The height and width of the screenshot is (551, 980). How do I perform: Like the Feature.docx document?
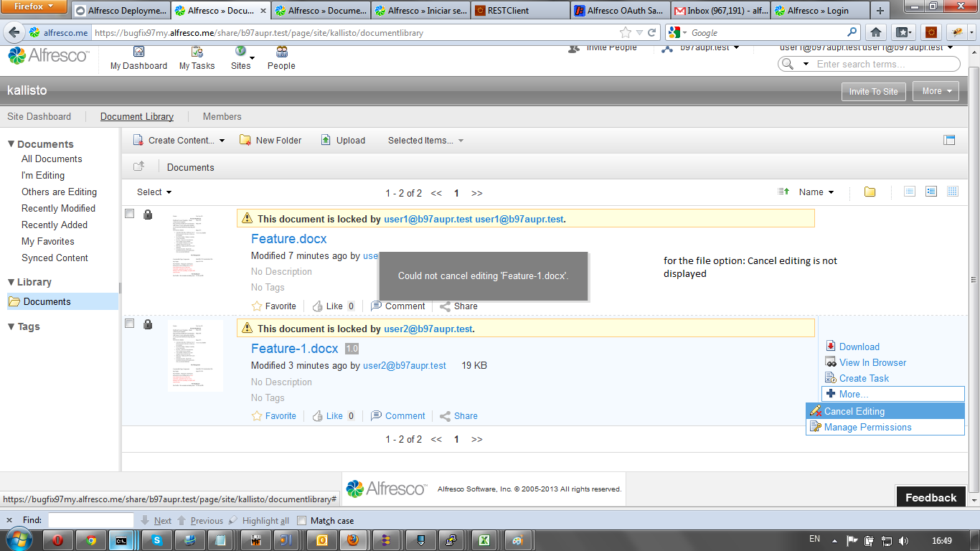coord(328,306)
